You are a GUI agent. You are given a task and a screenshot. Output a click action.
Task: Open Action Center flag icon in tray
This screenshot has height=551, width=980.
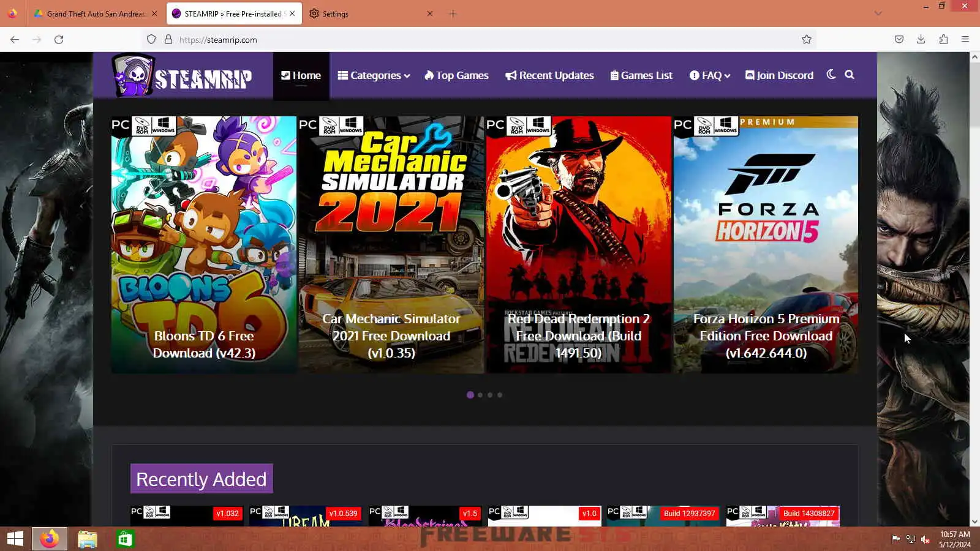[895, 539]
